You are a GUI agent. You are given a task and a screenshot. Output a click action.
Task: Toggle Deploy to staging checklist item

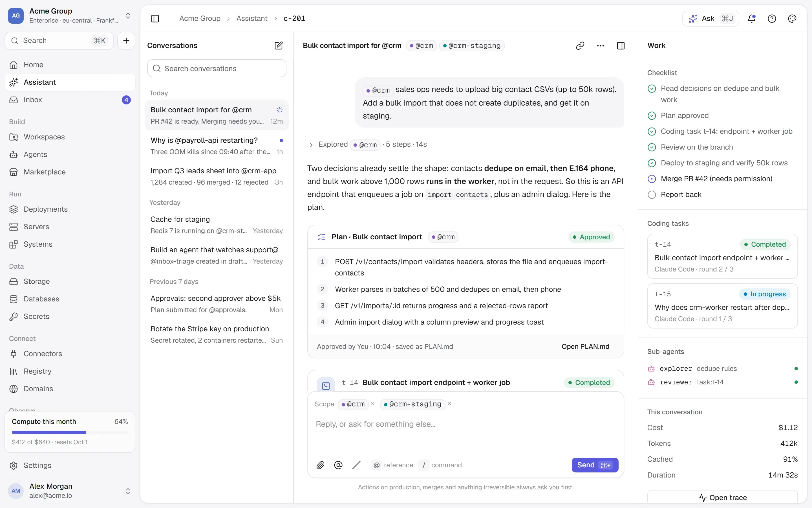point(652,163)
